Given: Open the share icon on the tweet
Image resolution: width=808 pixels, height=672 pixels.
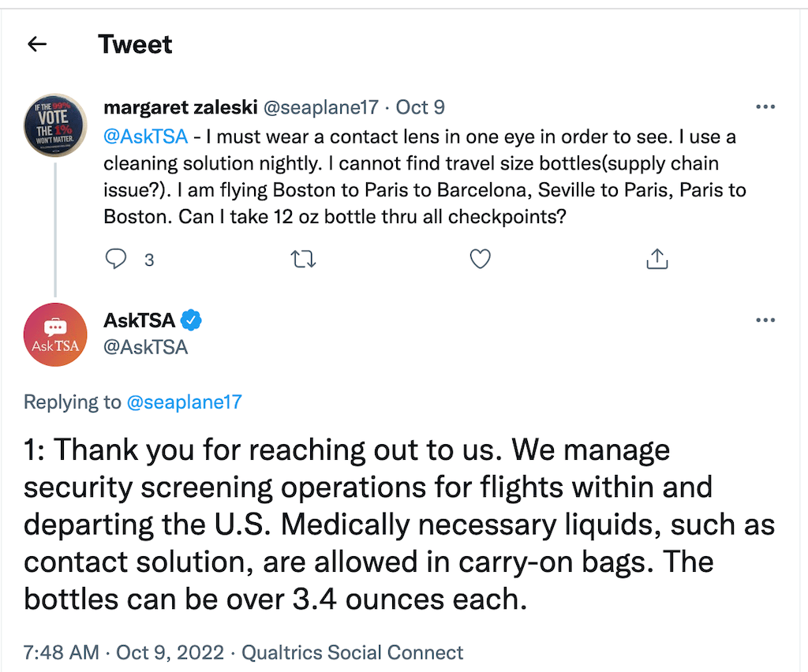Looking at the screenshot, I should click(x=657, y=258).
